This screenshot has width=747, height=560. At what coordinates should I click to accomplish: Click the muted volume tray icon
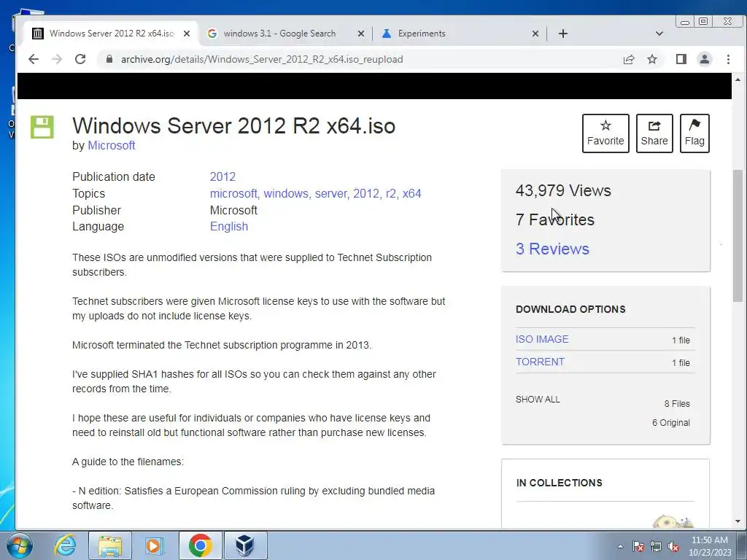pos(673,546)
